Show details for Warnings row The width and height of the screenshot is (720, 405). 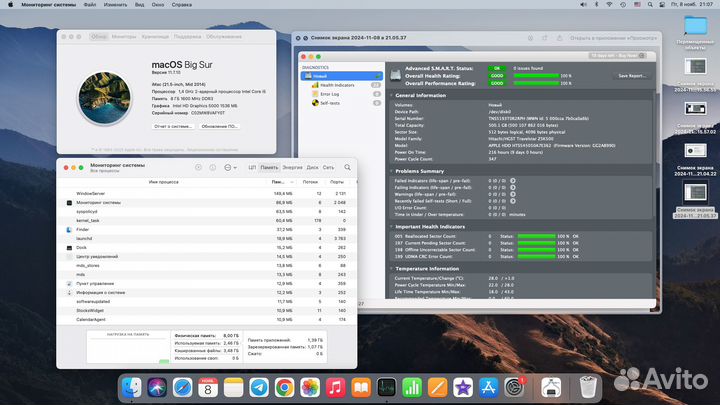[513, 194]
